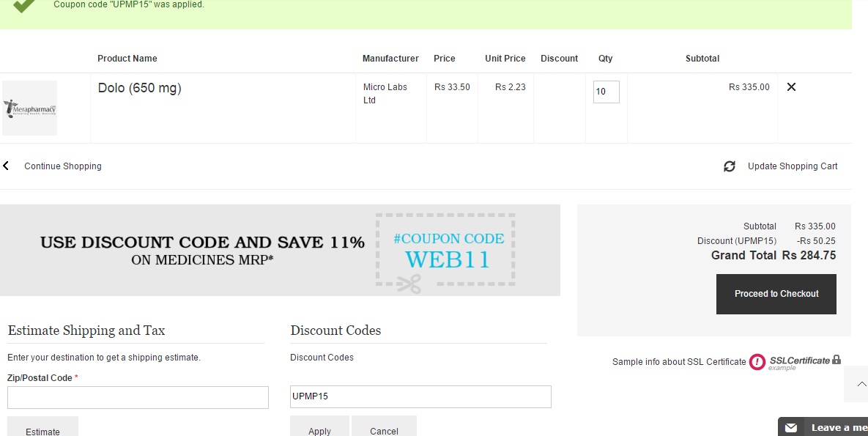
Task: Select the discount code field containing UPMP15
Action: [420, 396]
